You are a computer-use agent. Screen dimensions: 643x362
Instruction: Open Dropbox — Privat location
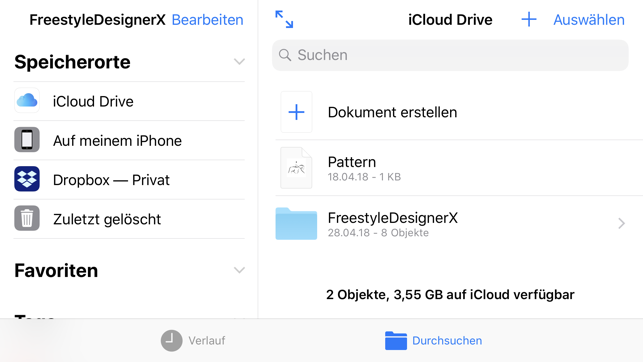pyautogui.click(x=111, y=180)
